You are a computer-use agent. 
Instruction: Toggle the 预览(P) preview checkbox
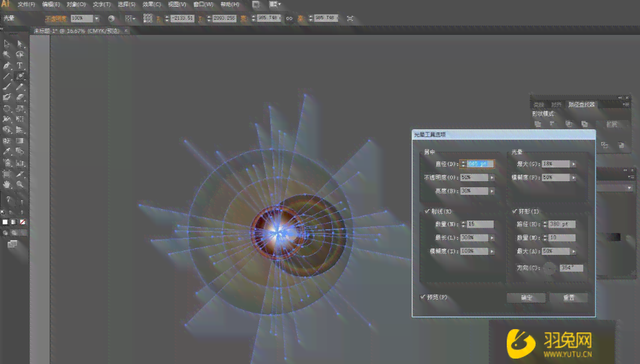tap(423, 297)
